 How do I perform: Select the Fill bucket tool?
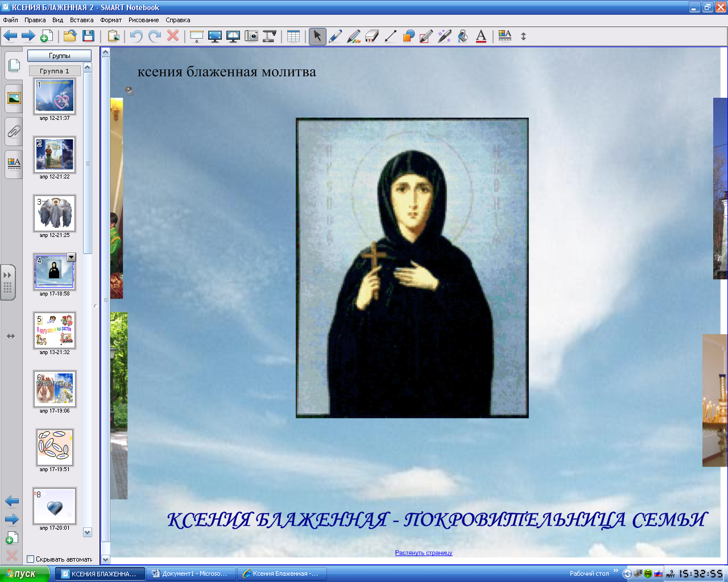[x=463, y=36]
